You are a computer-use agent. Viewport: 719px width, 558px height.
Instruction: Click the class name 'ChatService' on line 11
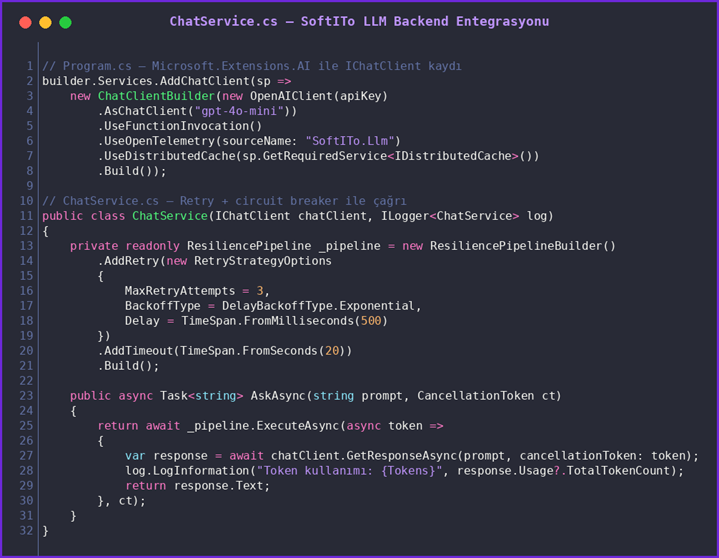click(170, 216)
